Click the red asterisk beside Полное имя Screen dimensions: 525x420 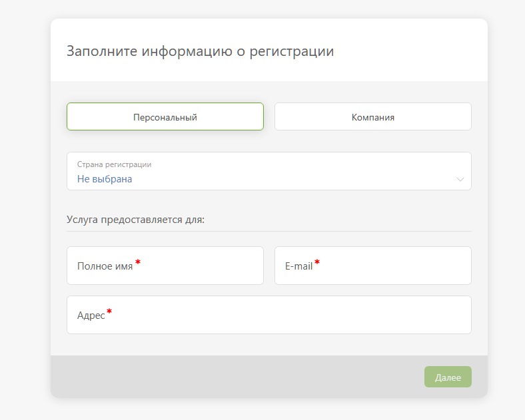click(138, 262)
